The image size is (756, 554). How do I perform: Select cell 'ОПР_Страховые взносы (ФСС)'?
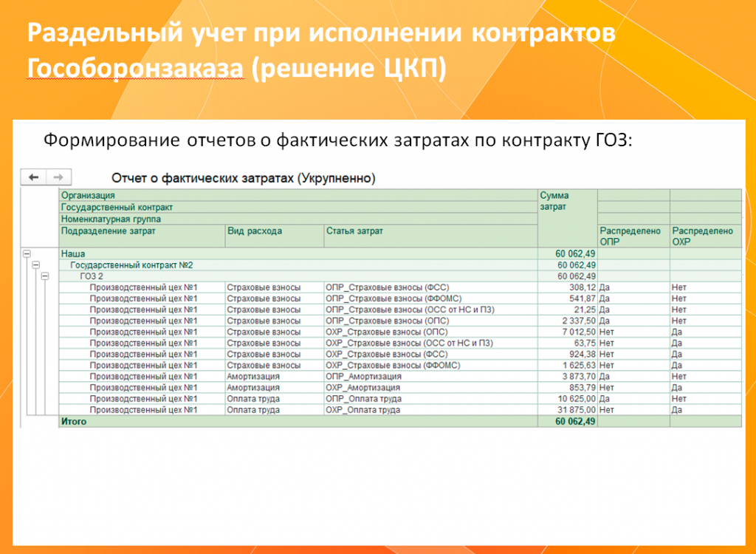tap(430, 287)
